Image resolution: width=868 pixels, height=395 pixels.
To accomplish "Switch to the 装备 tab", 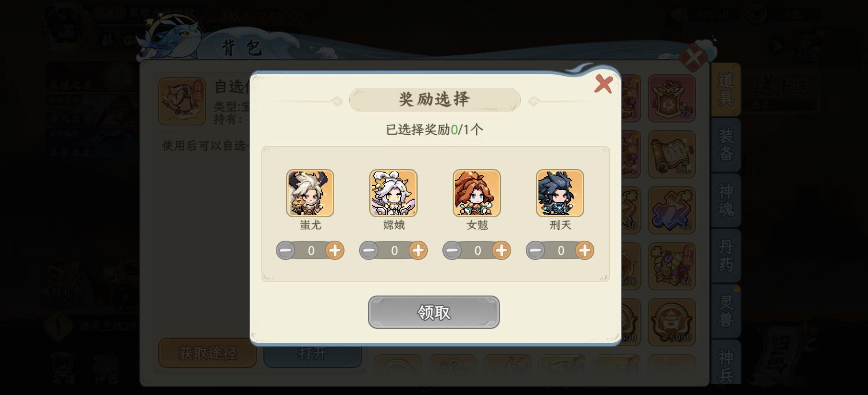I will [x=726, y=145].
